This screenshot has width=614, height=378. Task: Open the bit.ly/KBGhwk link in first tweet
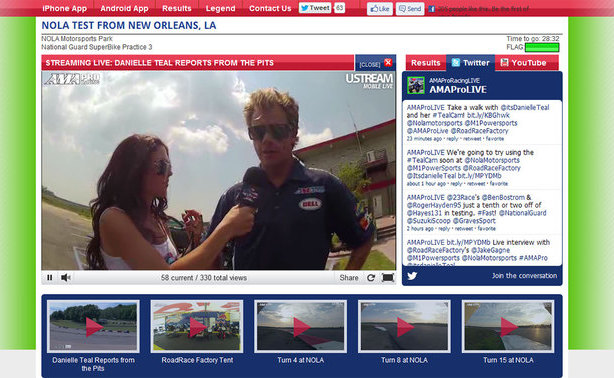click(x=488, y=115)
